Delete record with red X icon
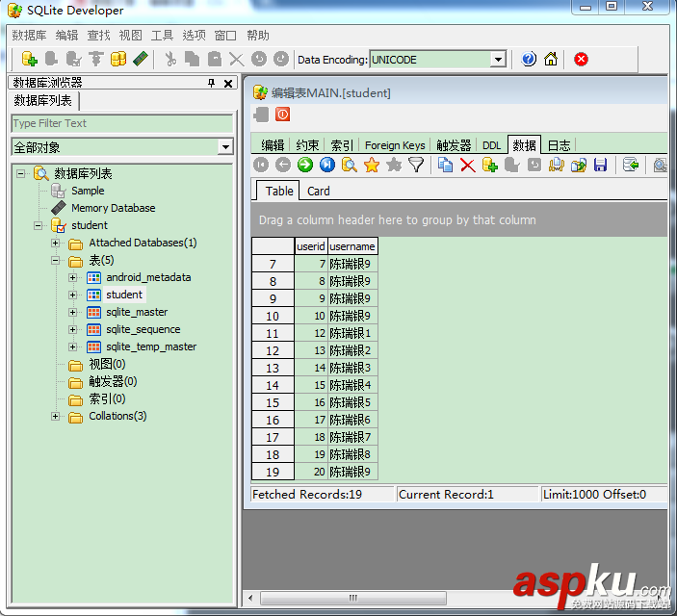This screenshot has width=677, height=616. (468, 165)
